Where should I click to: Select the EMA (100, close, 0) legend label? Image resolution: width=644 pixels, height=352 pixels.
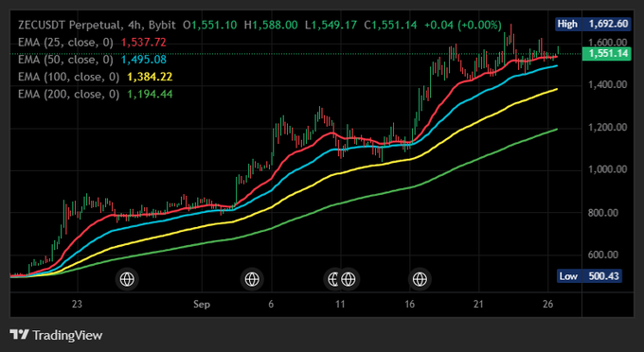coord(68,77)
